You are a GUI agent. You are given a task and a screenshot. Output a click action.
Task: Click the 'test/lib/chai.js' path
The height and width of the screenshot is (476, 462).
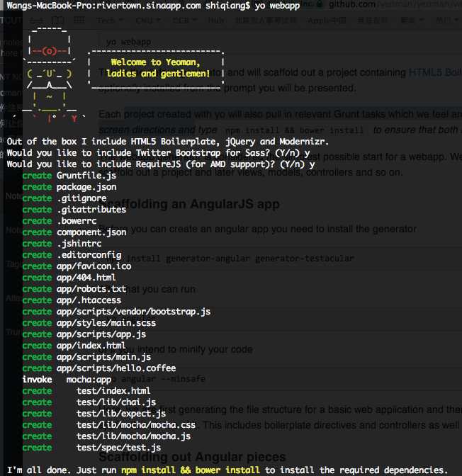[116, 402]
